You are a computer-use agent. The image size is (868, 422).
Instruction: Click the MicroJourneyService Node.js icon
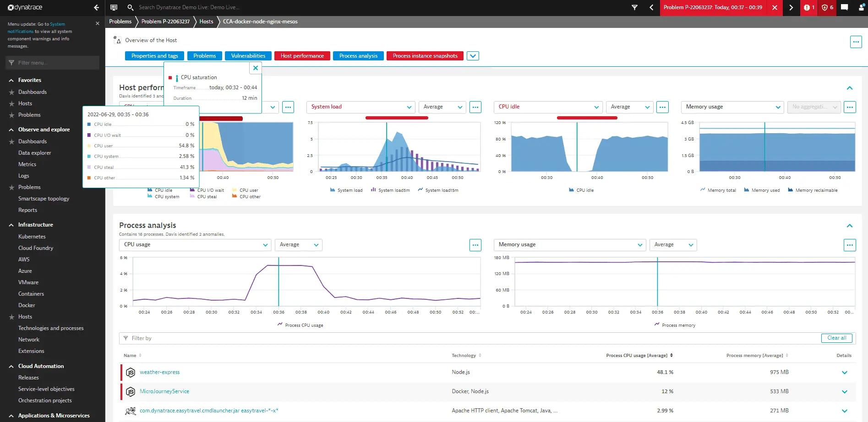(x=131, y=392)
